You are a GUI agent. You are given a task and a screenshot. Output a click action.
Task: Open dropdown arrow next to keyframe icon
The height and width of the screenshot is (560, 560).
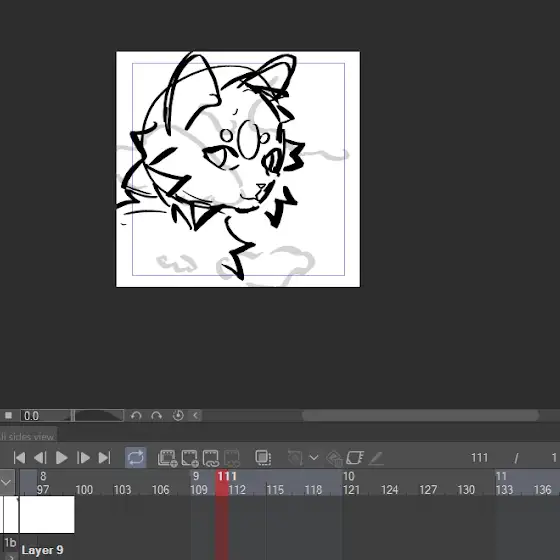pos(314,458)
